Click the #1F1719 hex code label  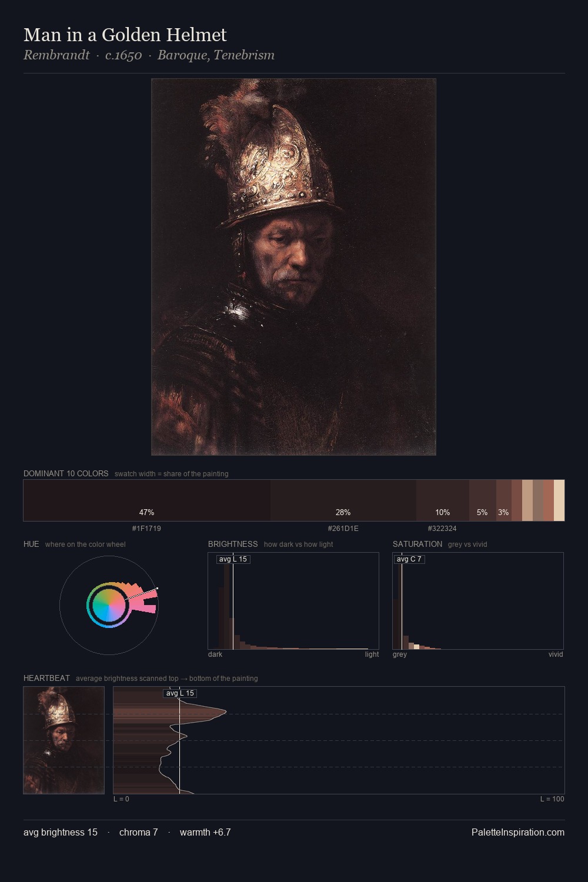coord(146,529)
